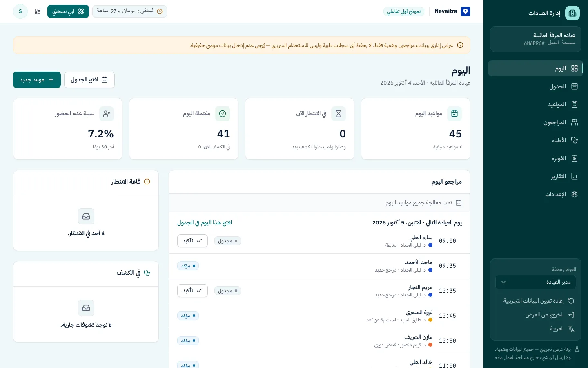Click the 10:35 appointment time
This screenshot has width=588, height=368.
pyautogui.click(x=448, y=291)
